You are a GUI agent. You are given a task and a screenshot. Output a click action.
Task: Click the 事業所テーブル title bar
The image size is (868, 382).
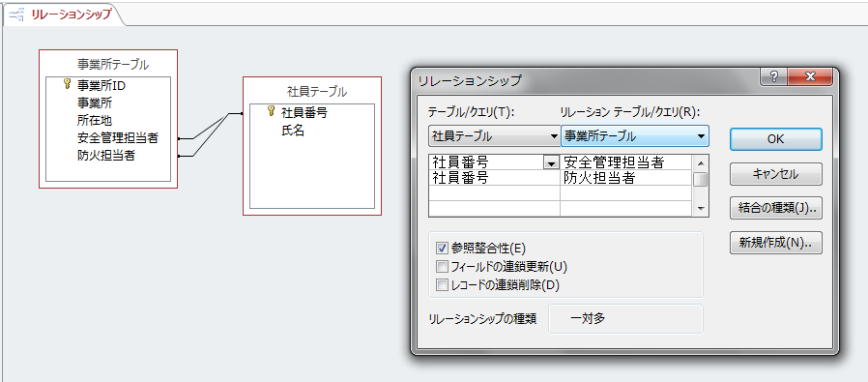(108, 64)
